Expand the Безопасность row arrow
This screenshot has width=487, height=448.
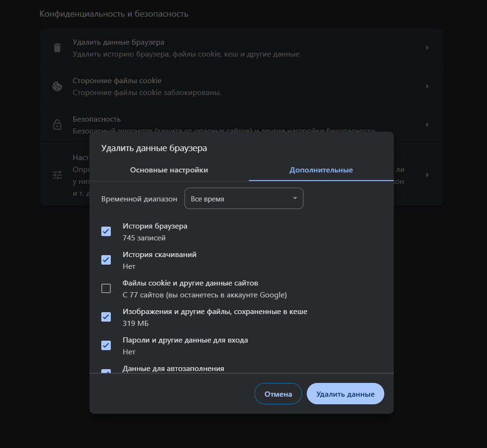click(427, 125)
